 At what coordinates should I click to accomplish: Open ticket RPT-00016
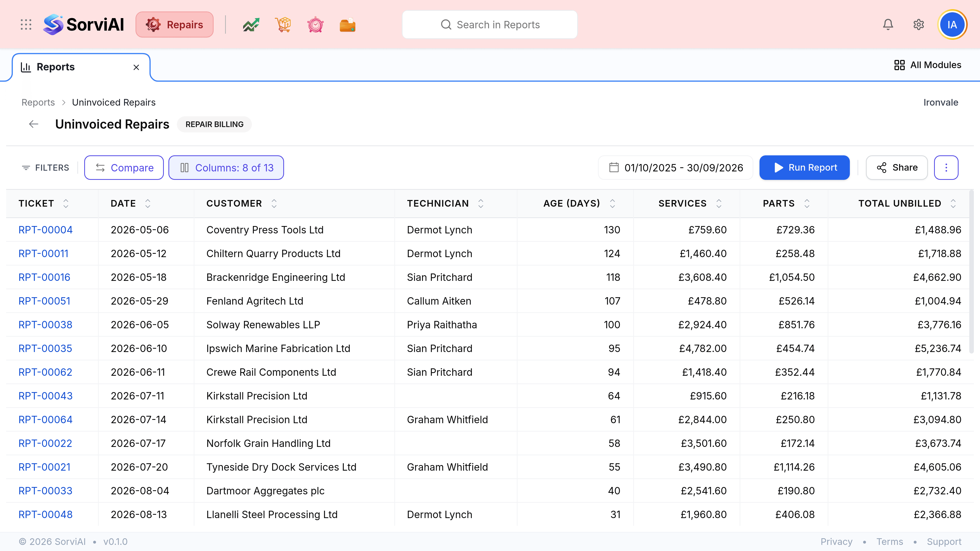44,277
